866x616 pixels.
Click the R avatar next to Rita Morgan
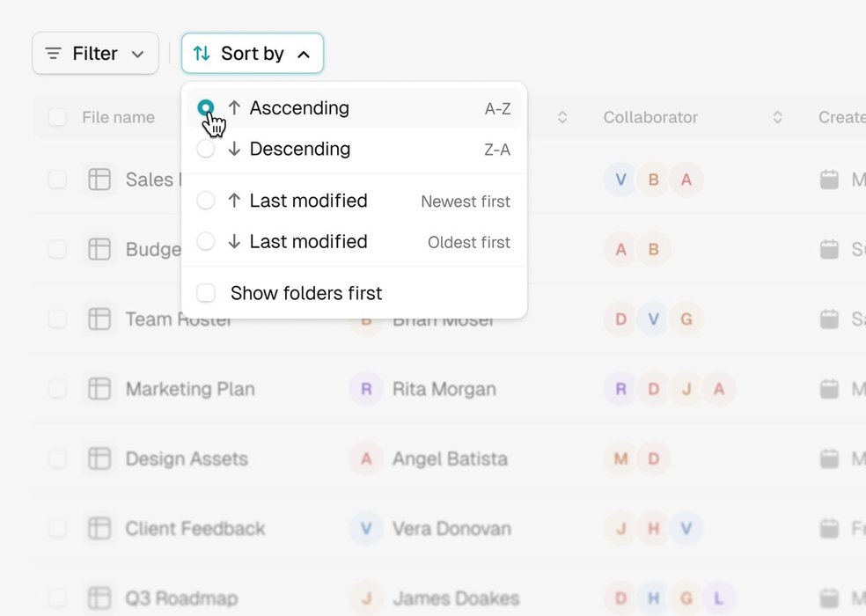[366, 389]
